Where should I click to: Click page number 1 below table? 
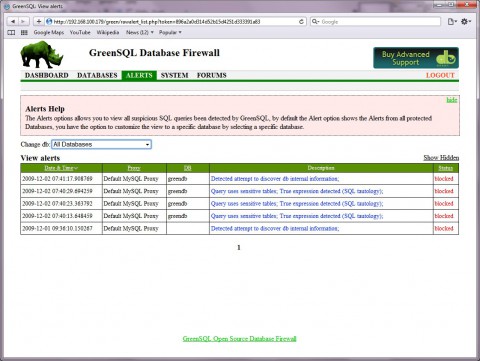coord(239,248)
